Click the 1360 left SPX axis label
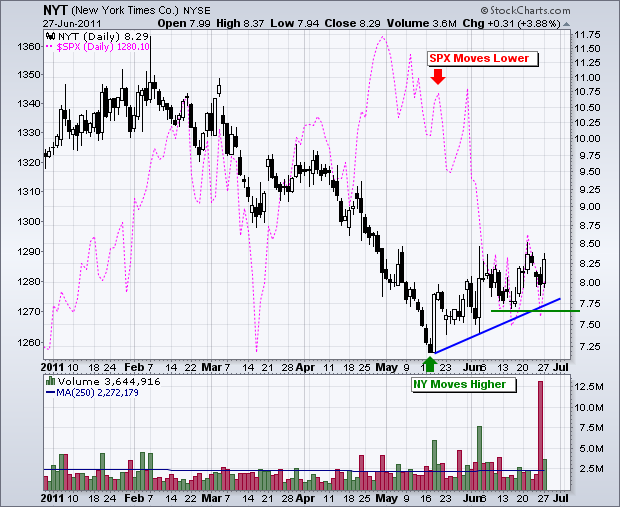 click(29, 47)
